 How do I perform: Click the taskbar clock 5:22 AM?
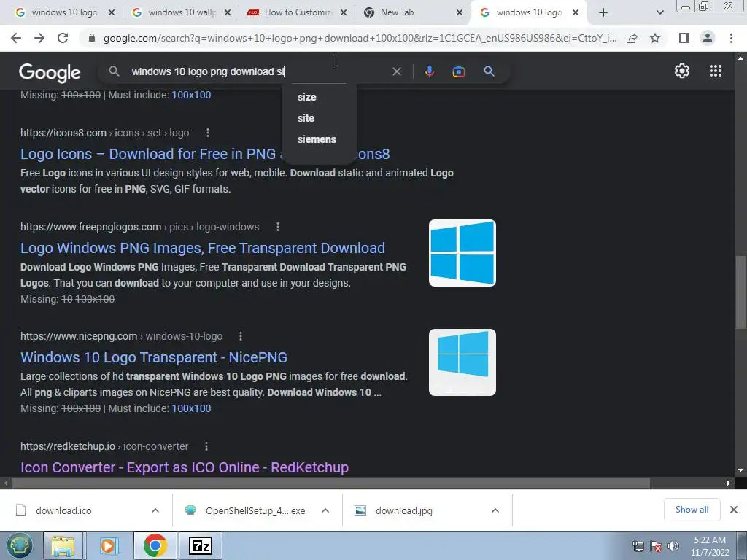tap(710, 546)
